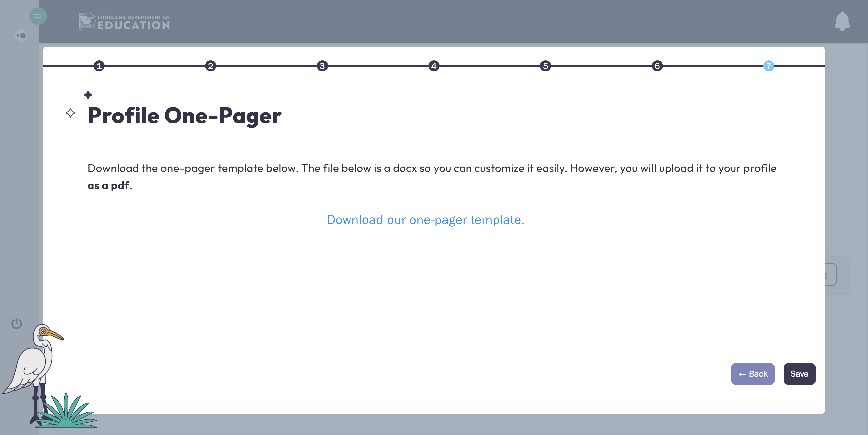Navigate to step 4 circle
The image size is (868, 435).
point(434,66)
